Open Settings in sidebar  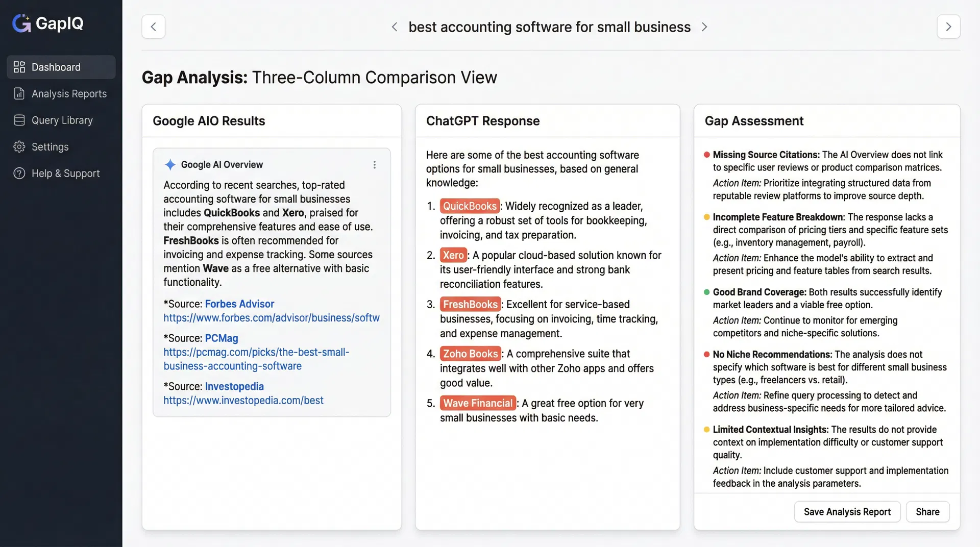pos(61,146)
